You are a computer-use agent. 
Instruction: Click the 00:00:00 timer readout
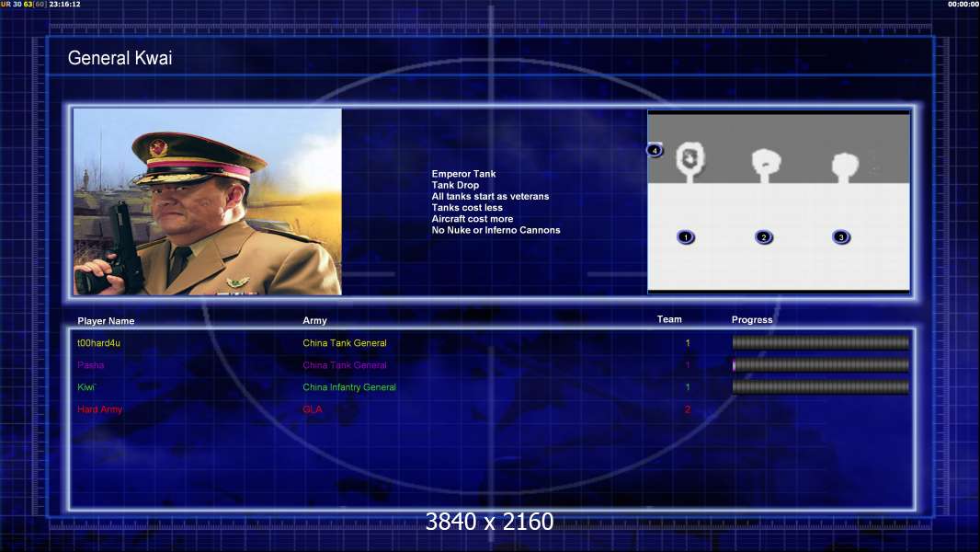pos(963,4)
